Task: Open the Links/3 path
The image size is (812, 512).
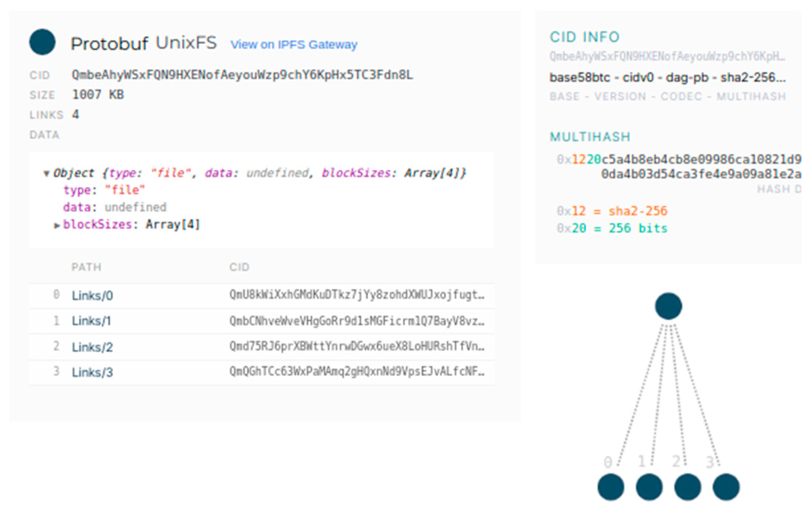Action: pyautogui.click(x=92, y=372)
